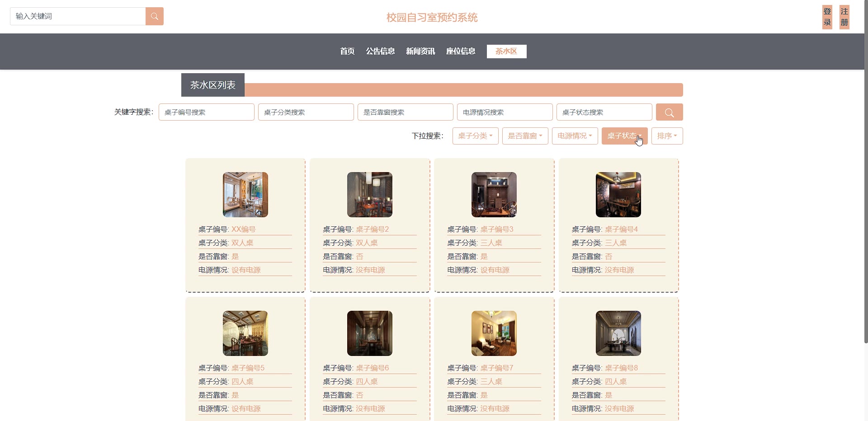Screen dimensions: 868x421
Task: Click 双人桌 category on XX编号 card
Action: point(242,243)
